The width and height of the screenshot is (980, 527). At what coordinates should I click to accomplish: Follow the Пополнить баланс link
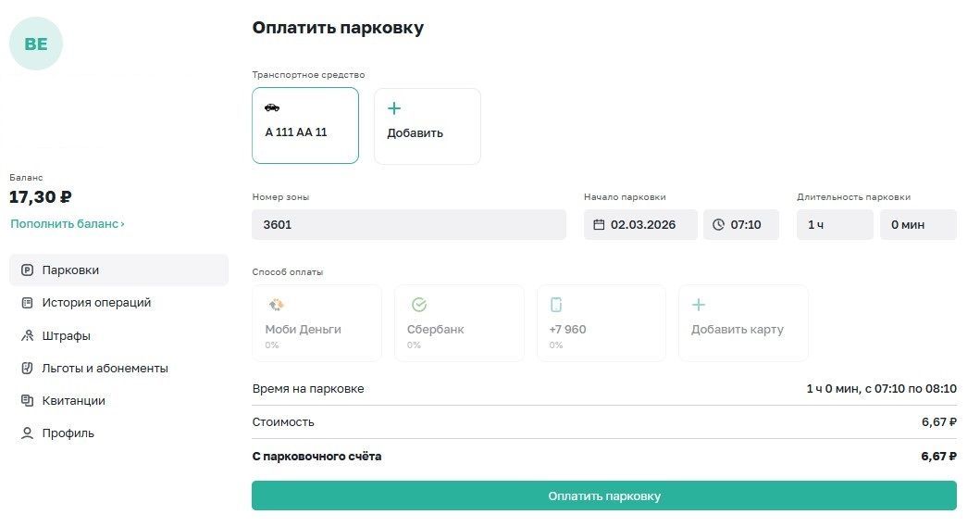point(67,224)
